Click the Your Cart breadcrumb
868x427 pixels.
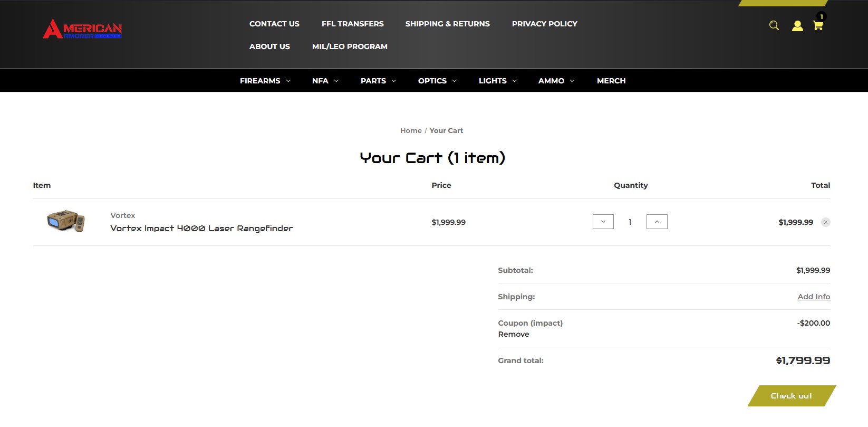click(446, 130)
